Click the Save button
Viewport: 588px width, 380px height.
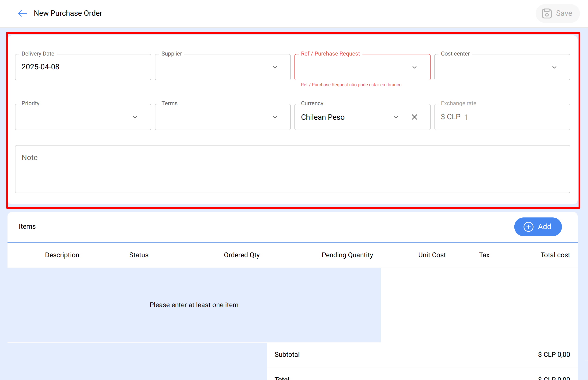[x=557, y=13]
